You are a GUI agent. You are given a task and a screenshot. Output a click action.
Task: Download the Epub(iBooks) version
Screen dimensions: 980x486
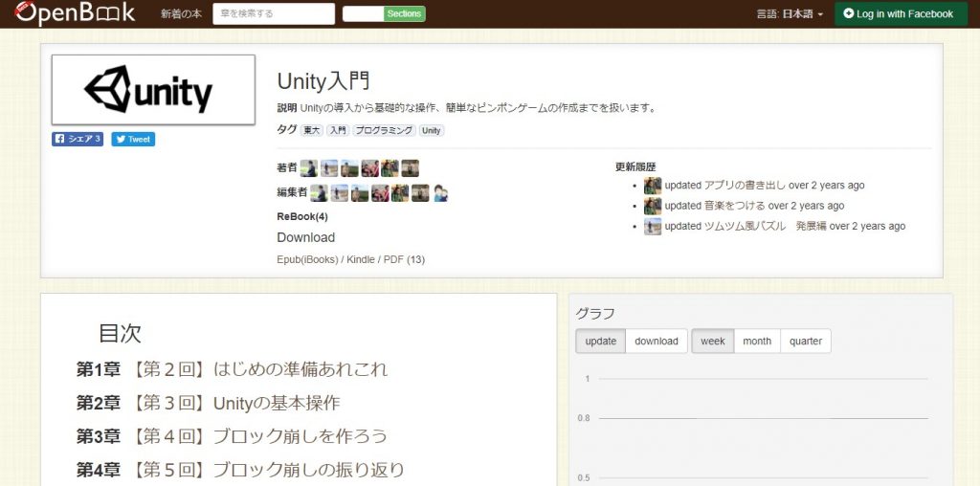click(307, 260)
